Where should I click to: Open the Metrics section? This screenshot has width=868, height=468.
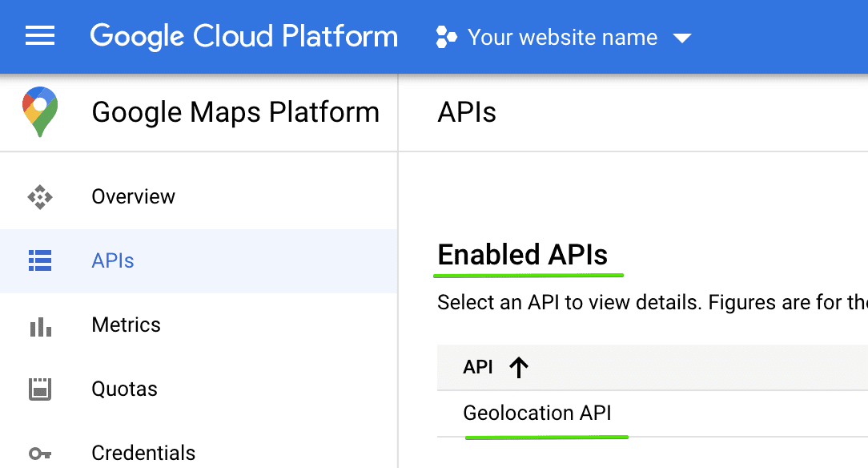(x=126, y=325)
